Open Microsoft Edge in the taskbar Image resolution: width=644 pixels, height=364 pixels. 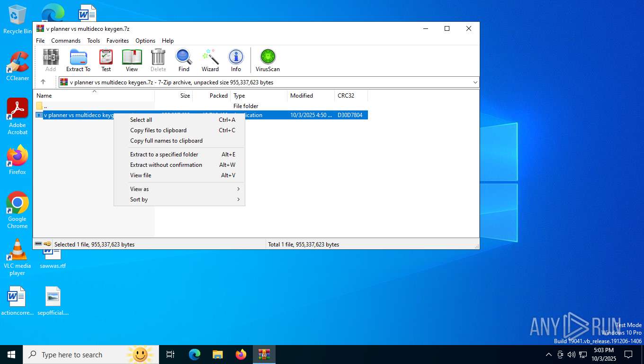(195, 355)
